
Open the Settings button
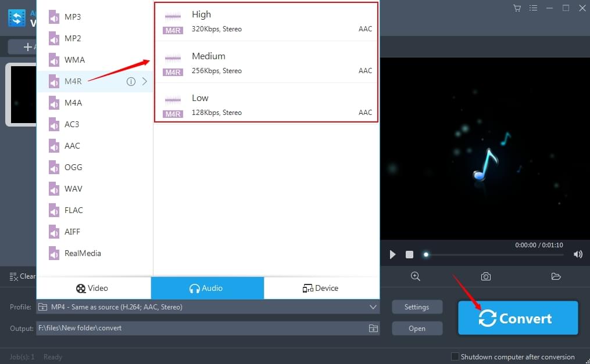point(417,307)
